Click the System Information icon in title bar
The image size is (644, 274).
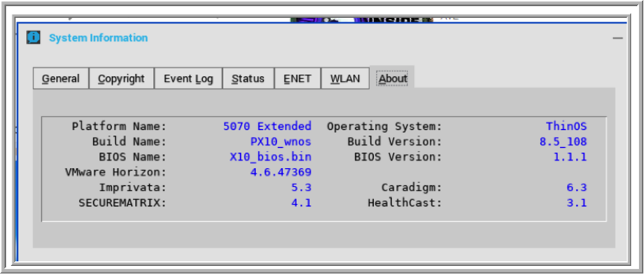coord(34,37)
